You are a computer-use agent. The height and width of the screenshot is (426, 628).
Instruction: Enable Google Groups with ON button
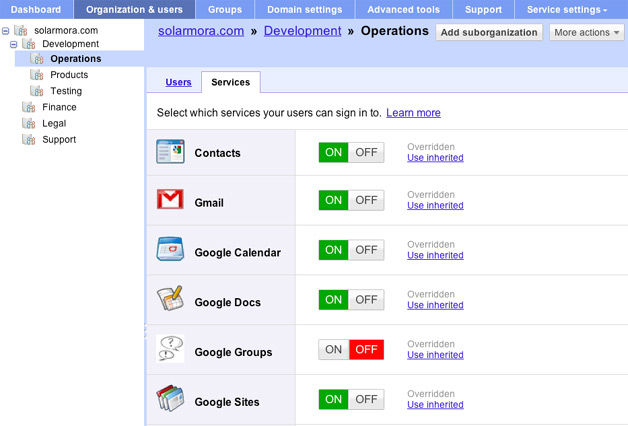(x=334, y=350)
